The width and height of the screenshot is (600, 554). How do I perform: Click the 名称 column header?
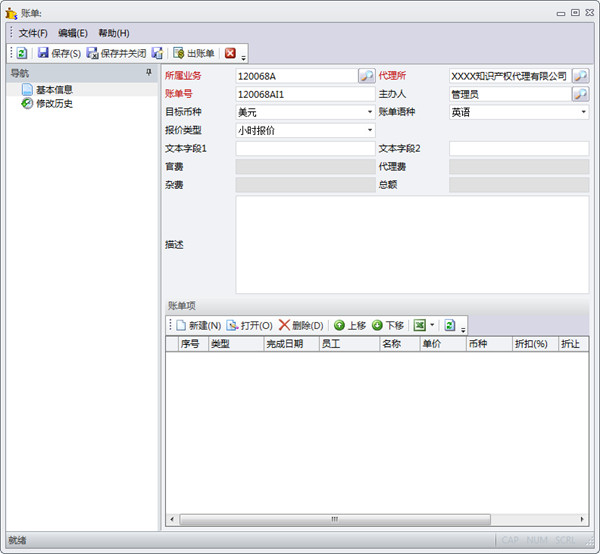point(399,344)
